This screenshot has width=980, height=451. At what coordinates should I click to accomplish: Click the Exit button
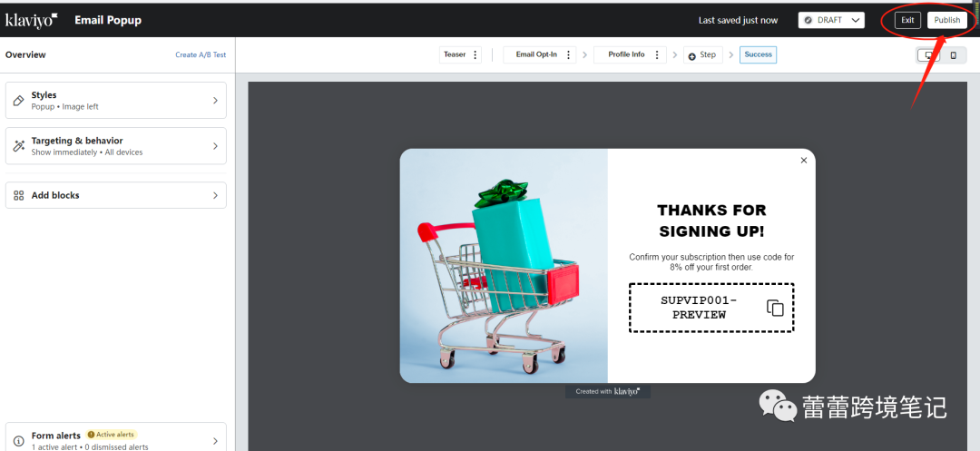tap(907, 20)
